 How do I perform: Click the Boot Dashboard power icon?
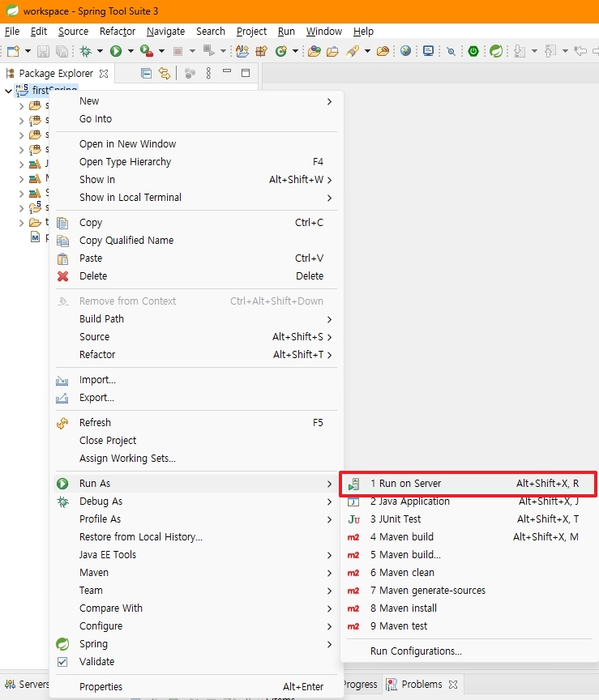[473, 51]
